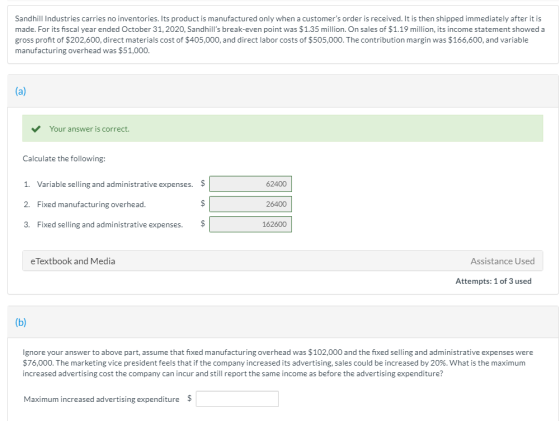Click the dollar sign beside the 26400 field

click(202, 203)
